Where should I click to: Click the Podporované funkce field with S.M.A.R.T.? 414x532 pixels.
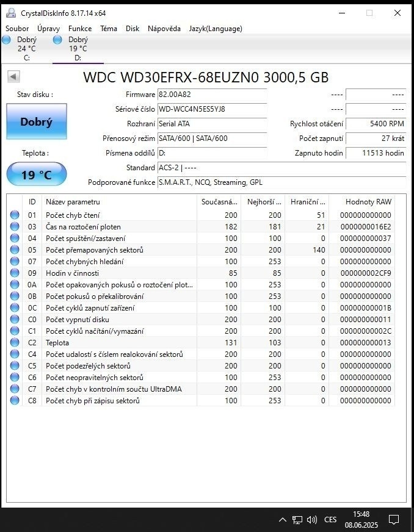coord(282,182)
